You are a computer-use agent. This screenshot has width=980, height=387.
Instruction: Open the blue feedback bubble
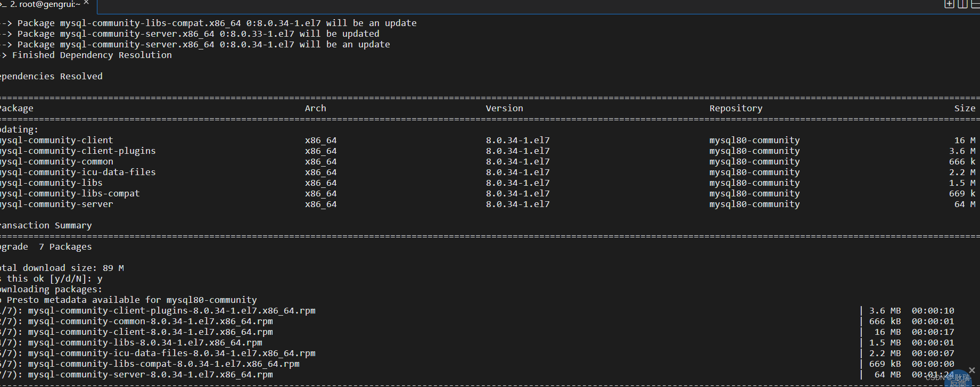(x=959, y=380)
